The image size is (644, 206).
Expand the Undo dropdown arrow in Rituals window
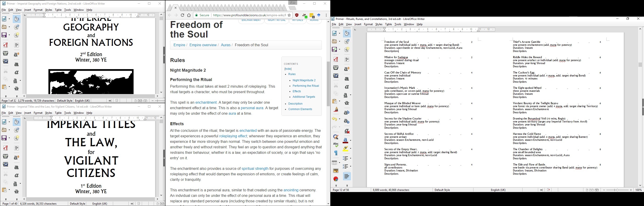pyautogui.click(x=339, y=119)
